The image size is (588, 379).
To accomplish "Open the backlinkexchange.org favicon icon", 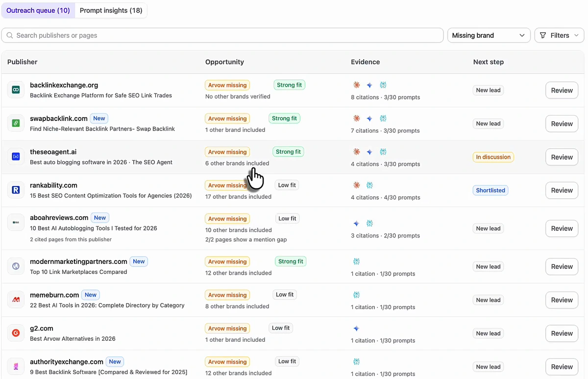I will 16,90.
